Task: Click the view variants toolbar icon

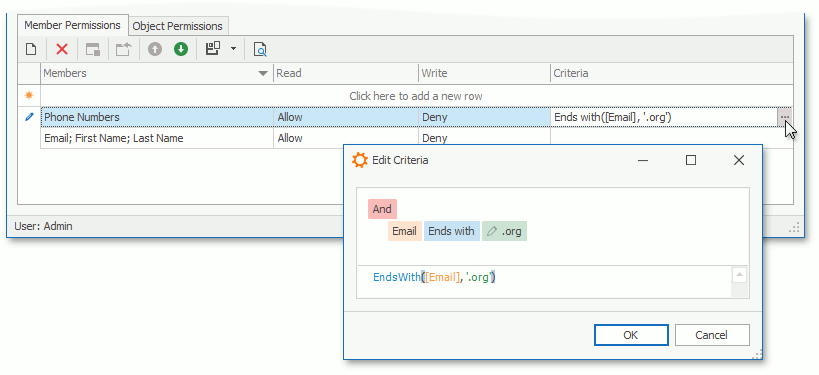Action: coord(213,49)
